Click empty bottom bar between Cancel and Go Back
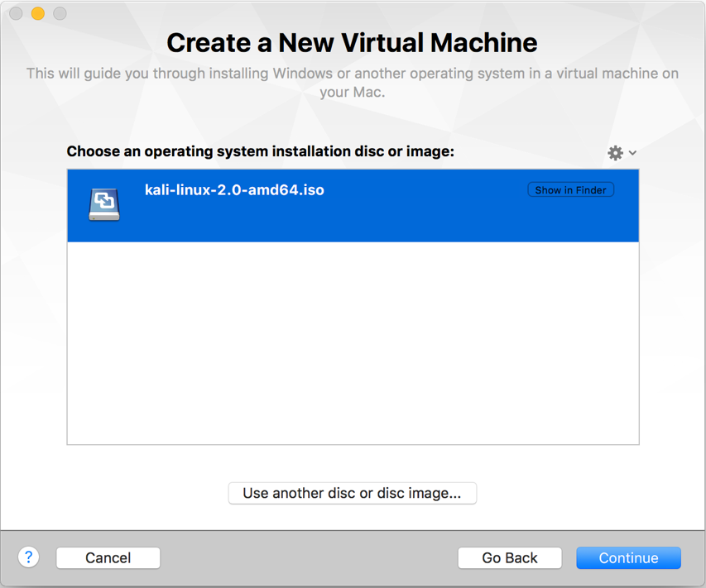 tap(309, 558)
